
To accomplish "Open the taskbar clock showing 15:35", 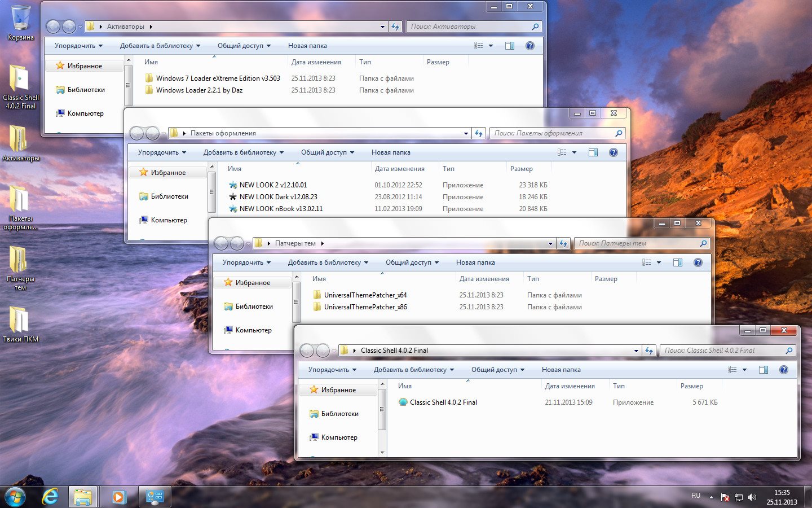I will pos(782,497).
